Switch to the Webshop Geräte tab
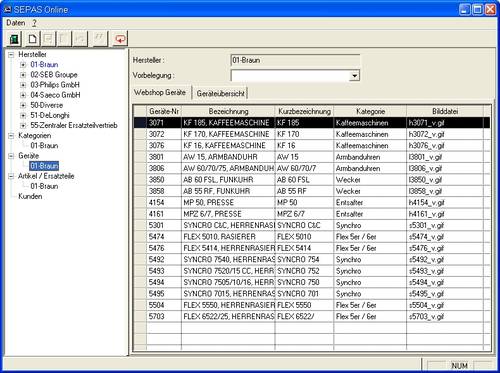The image size is (500, 373). [x=160, y=92]
